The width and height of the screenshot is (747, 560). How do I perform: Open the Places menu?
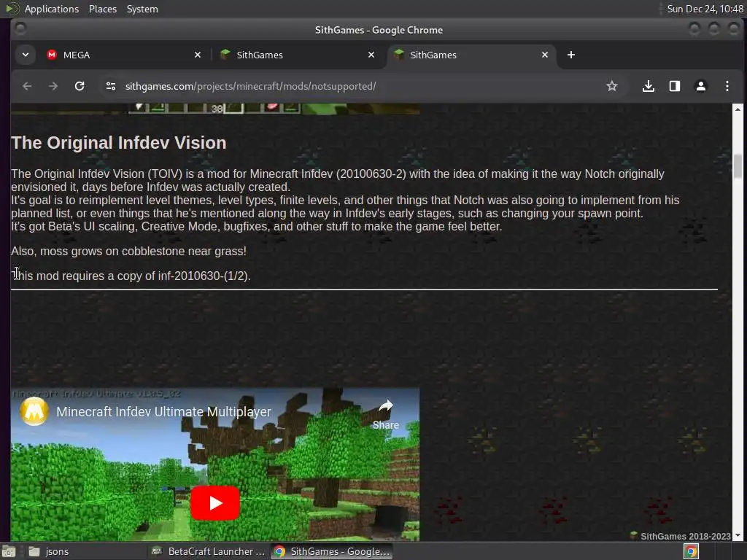click(103, 9)
